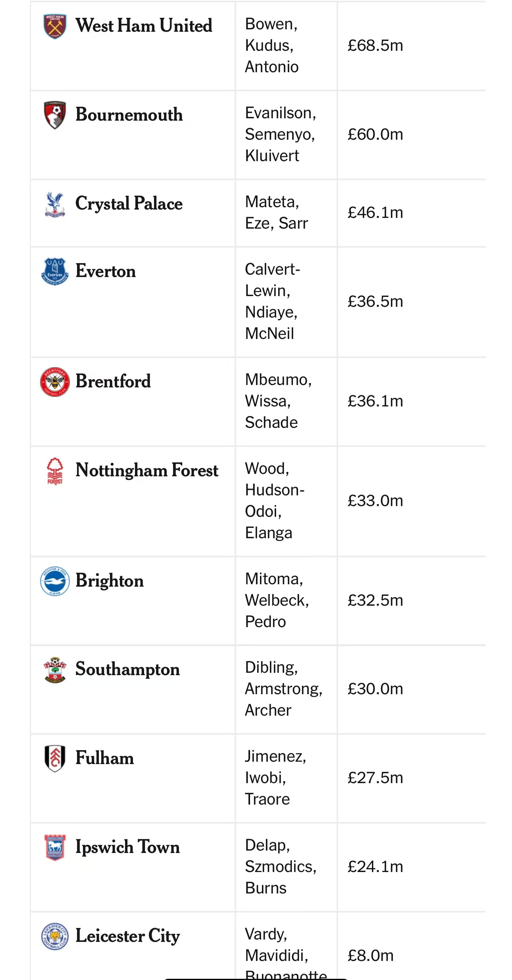Tap the Bournemouth club badge
The height and width of the screenshot is (980, 512).
[x=55, y=115]
